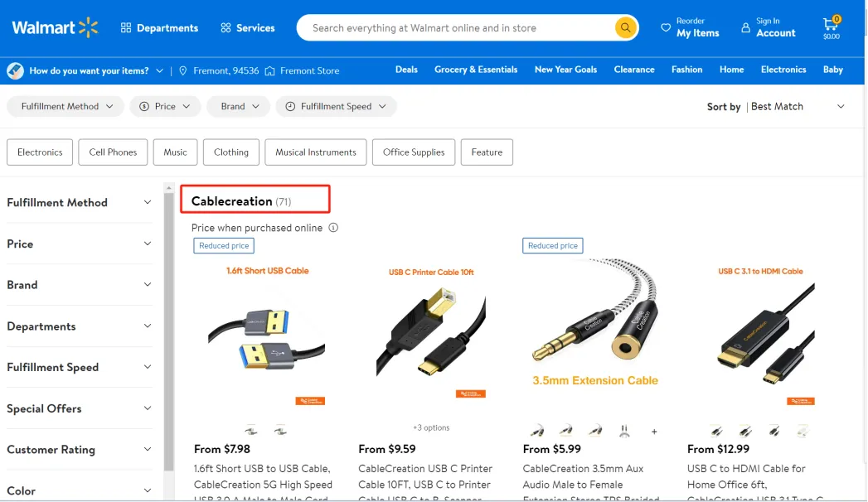Open the Services menu
868x502 pixels.
[x=247, y=27]
